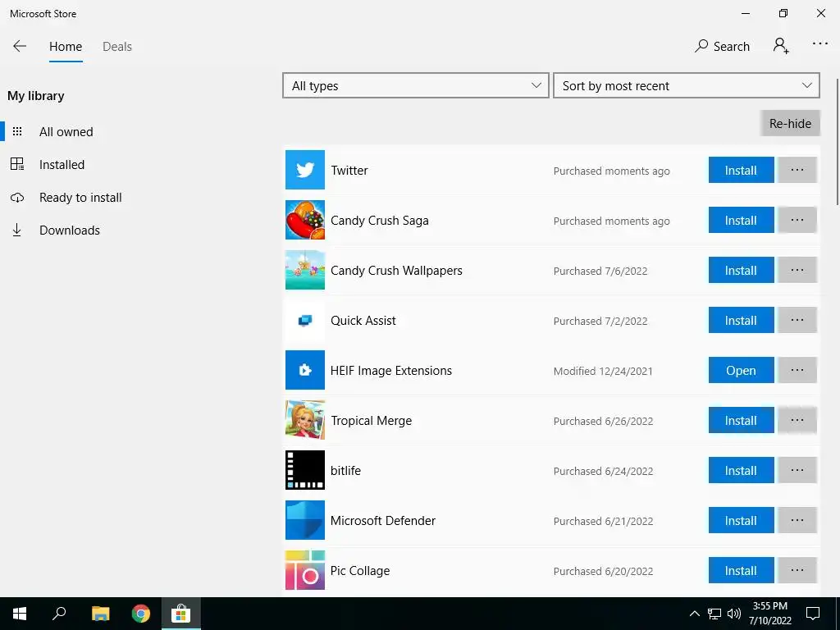This screenshot has height=630, width=840.
Task: Click the Quick Assist app name
Action: pos(363,321)
